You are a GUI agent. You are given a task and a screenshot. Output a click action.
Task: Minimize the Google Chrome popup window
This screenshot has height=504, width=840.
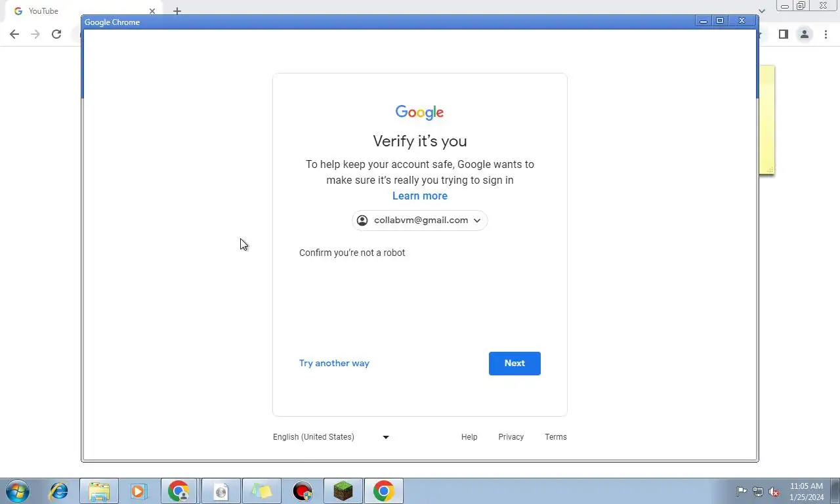click(703, 21)
